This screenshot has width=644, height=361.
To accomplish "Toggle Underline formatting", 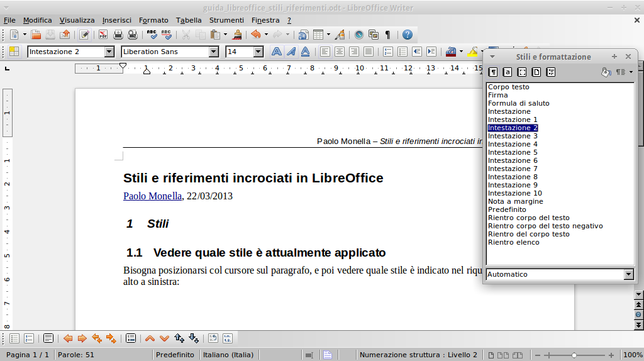I will coord(305,52).
